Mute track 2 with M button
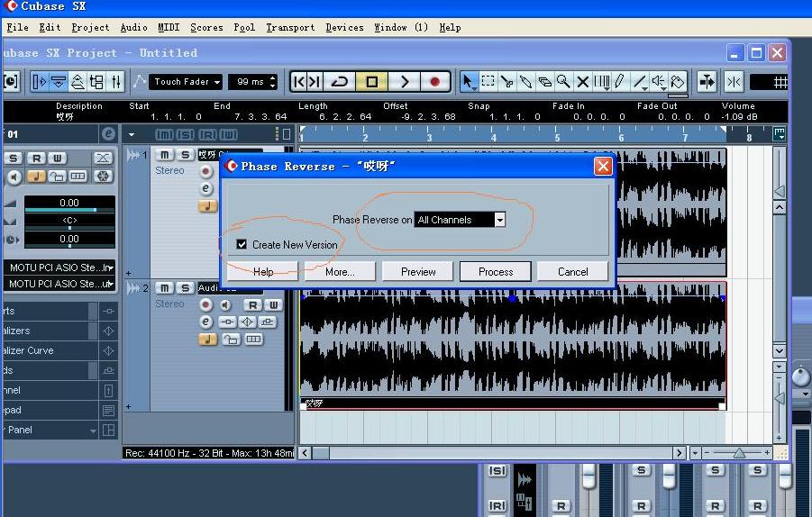 pyautogui.click(x=165, y=288)
